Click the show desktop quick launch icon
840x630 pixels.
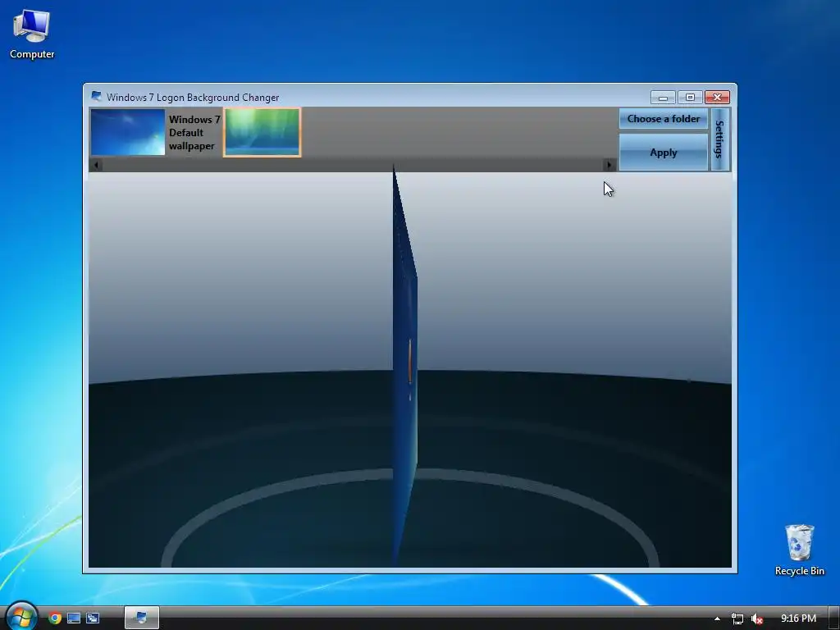[x=74, y=619]
